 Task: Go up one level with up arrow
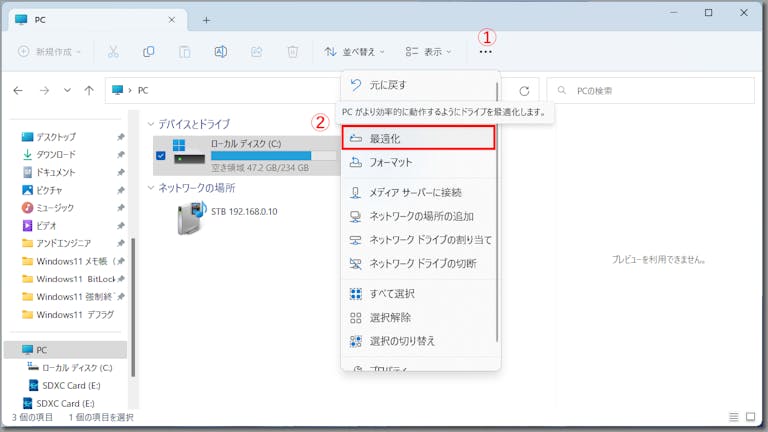pos(89,91)
